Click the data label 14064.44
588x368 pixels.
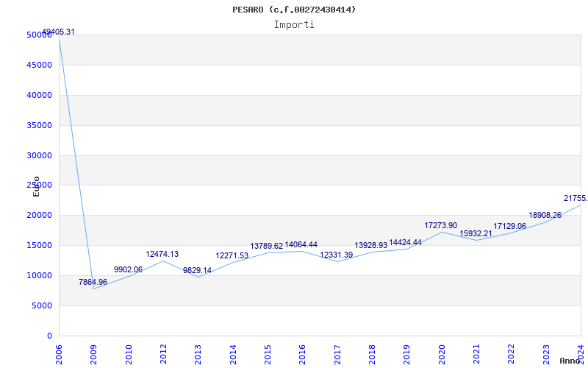301,245
